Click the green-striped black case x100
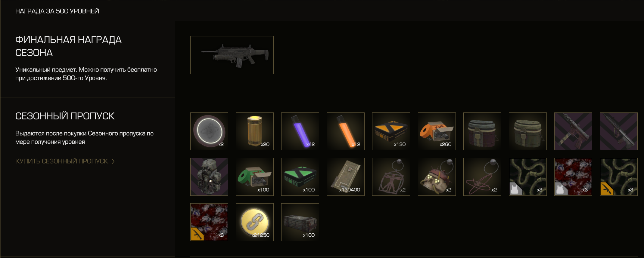 300,177
